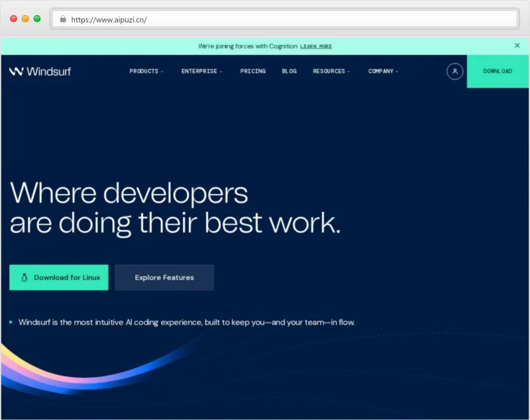Close the Cognition announcement banner
530x420 pixels.
pyautogui.click(x=517, y=46)
